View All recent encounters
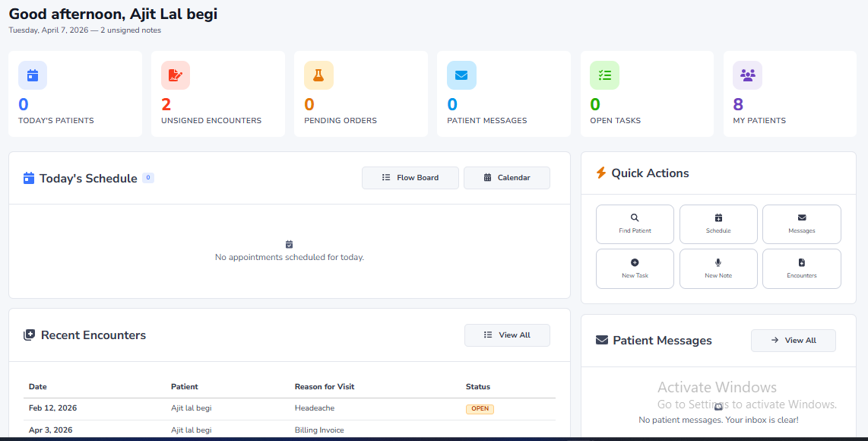The image size is (868, 441). [507, 335]
